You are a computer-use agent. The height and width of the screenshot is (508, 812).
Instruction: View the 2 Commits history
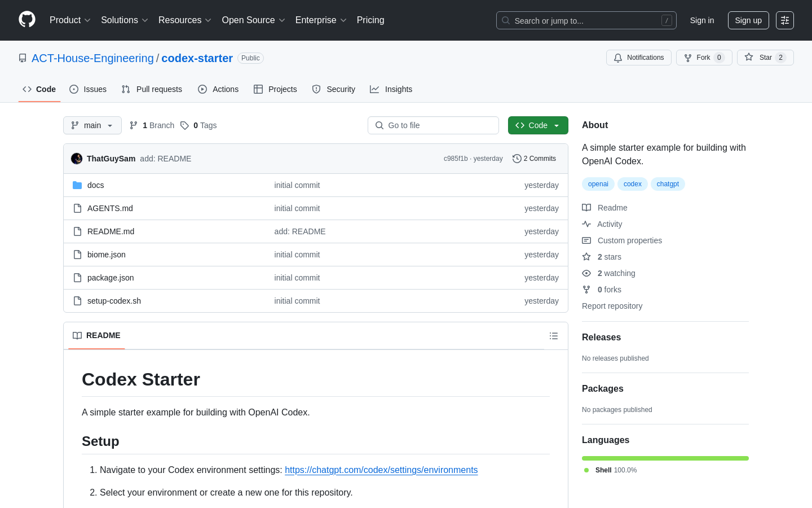tap(534, 159)
